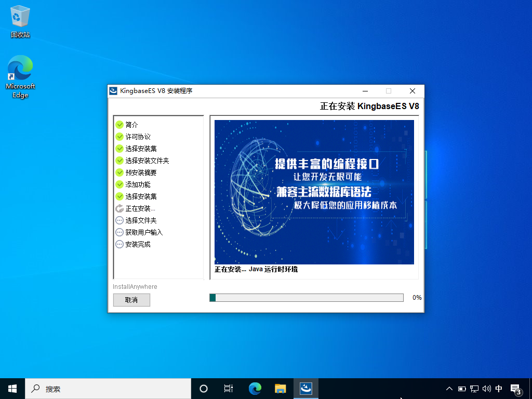532x399 pixels.
Task: Open Task View on the taskbar
Action: coord(229,388)
